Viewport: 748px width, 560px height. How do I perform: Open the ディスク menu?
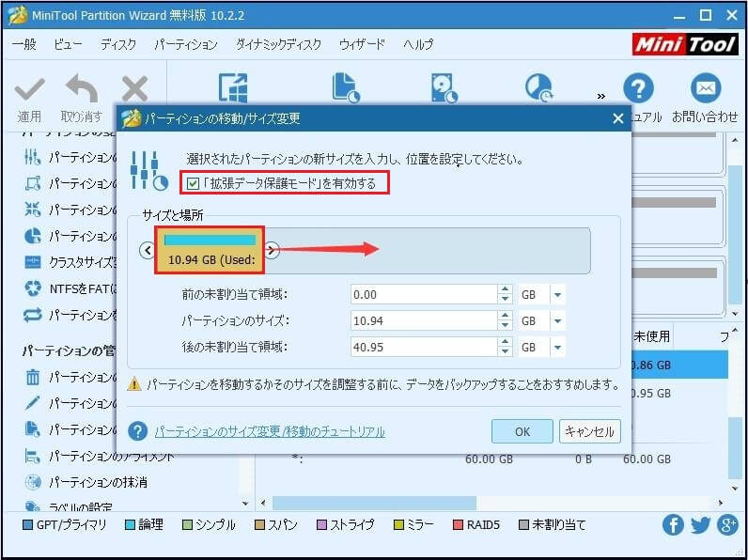(118, 44)
